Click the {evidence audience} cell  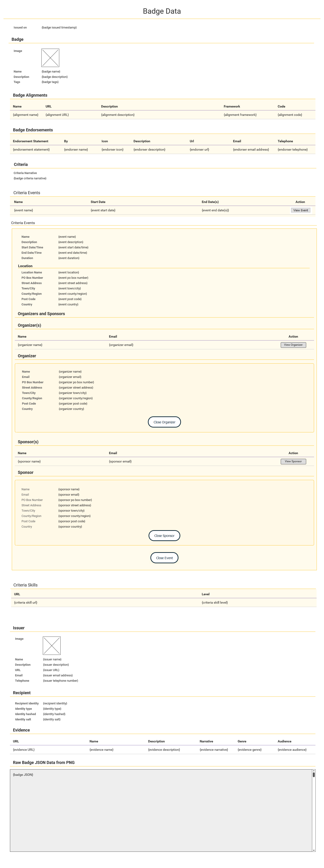click(292, 750)
